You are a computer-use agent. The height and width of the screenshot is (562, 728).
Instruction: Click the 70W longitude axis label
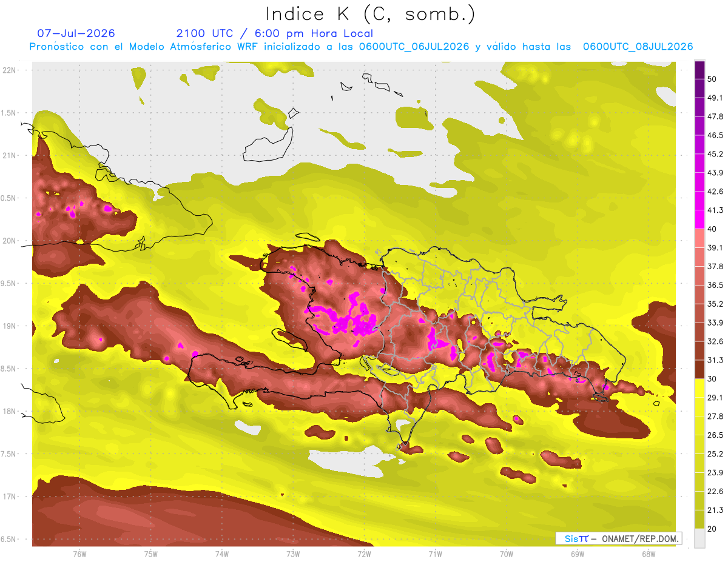[x=507, y=554]
